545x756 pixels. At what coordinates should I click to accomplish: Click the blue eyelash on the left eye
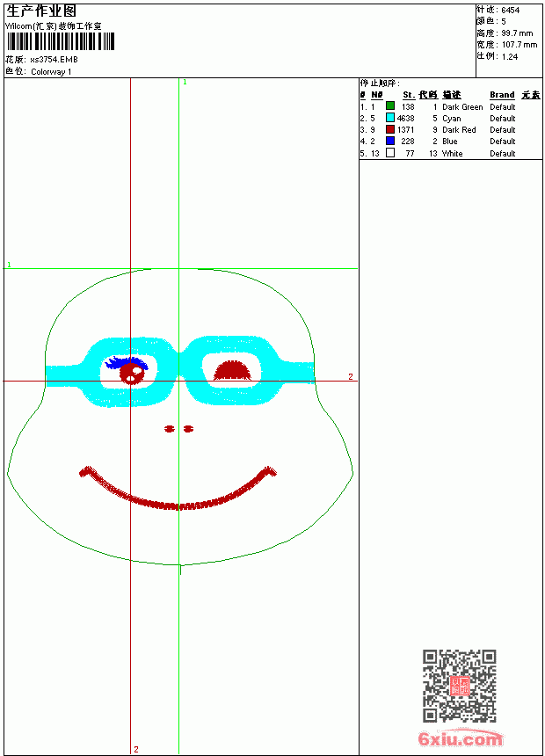tap(127, 362)
